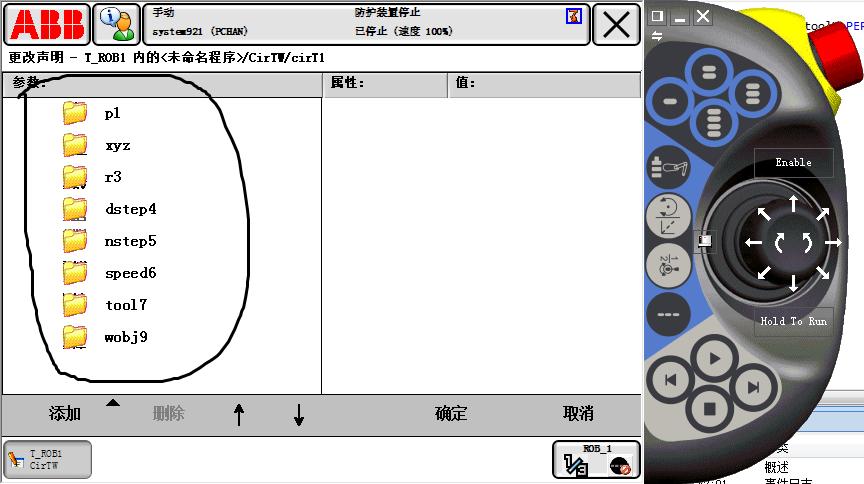Viewport: 864px width, 484px height.
Task: Select the p1 parameter folder
Action: (x=112, y=114)
